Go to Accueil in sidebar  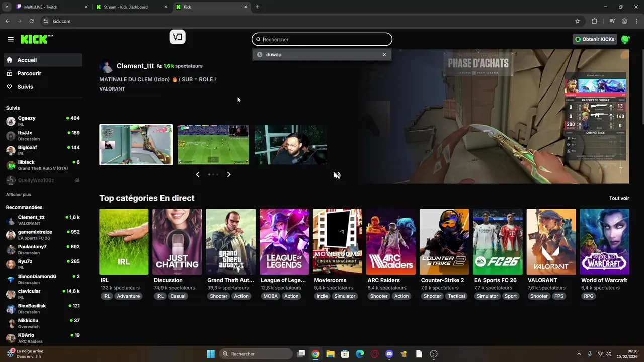tap(43, 60)
